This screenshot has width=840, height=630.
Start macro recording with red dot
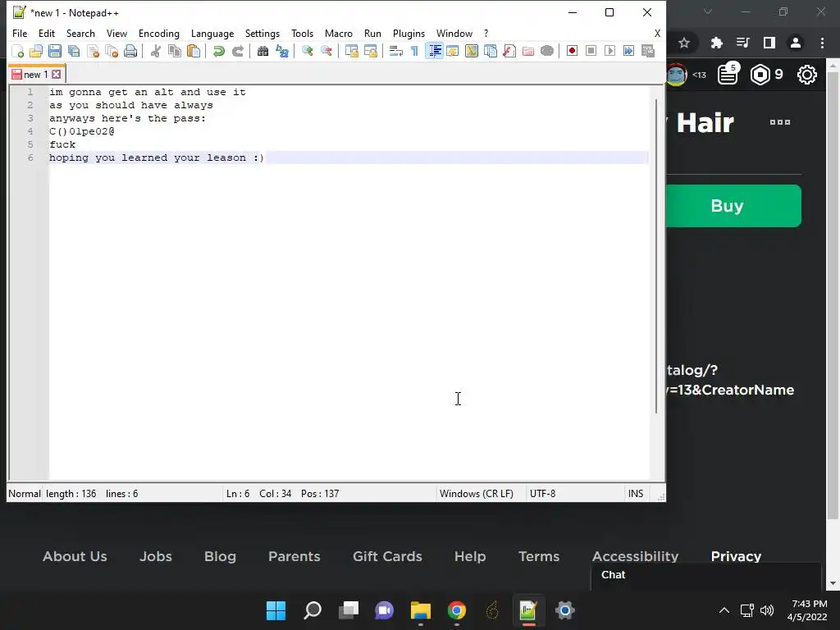point(572,51)
